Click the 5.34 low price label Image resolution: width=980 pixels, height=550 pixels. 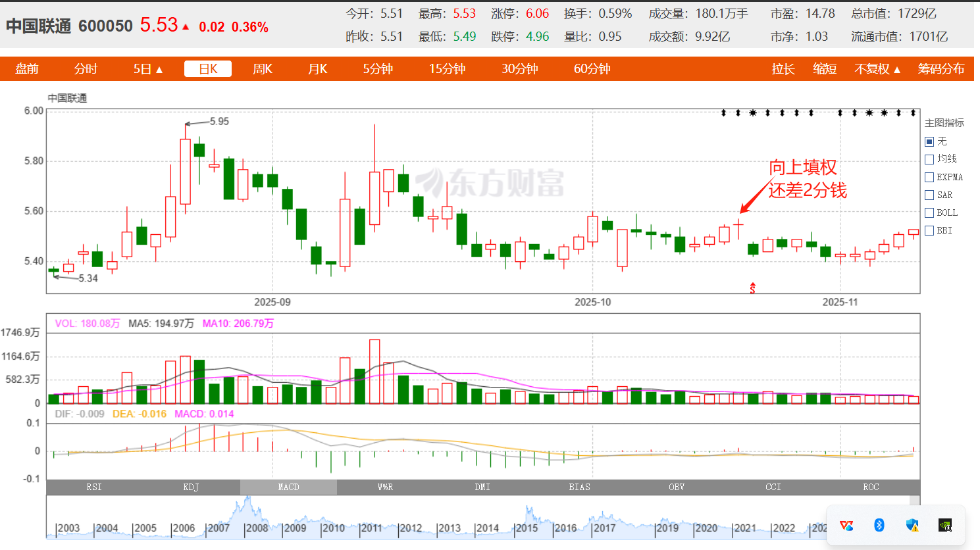pos(88,278)
